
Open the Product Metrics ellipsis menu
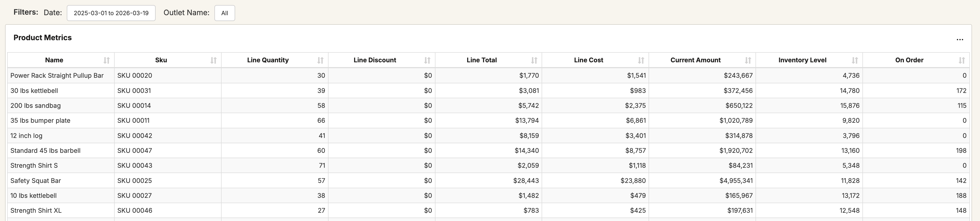(x=960, y=39)
